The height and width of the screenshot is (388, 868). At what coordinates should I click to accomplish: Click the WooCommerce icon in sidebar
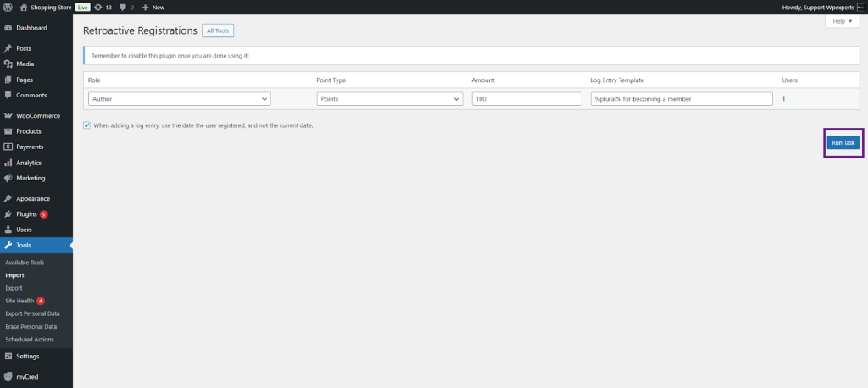tap(8, 115)
